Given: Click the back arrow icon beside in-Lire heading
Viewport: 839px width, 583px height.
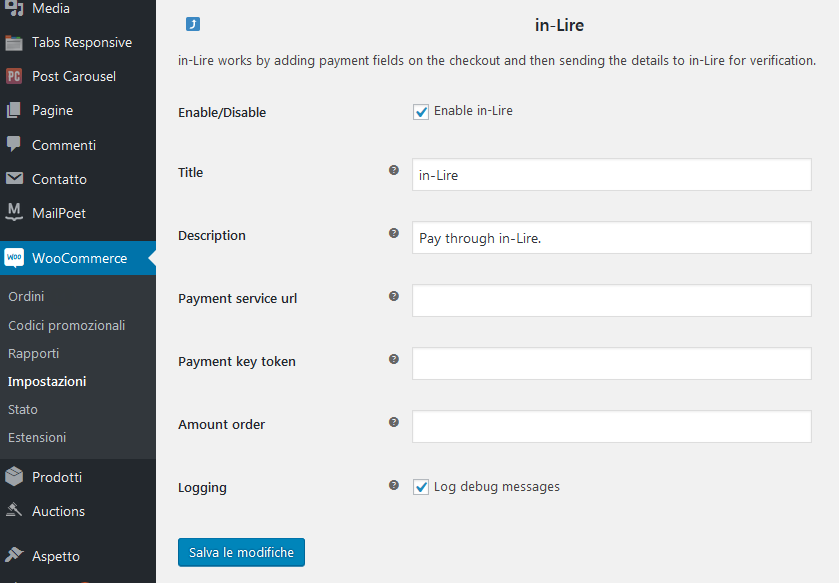Looking at the screenshot, I should tap(192, 25).
